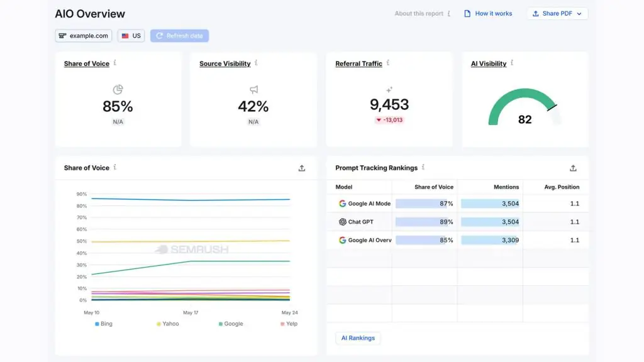
Task: Click the Refresh data button
Action: pyautogui.click(x=179, y=36)
